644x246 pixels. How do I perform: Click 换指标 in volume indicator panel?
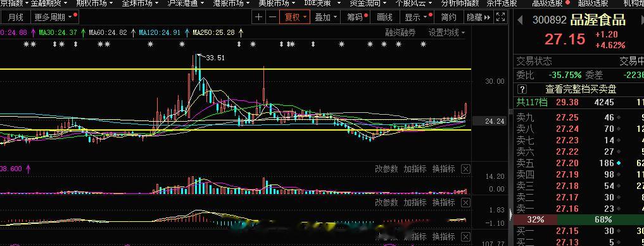(x=443, y=169)
